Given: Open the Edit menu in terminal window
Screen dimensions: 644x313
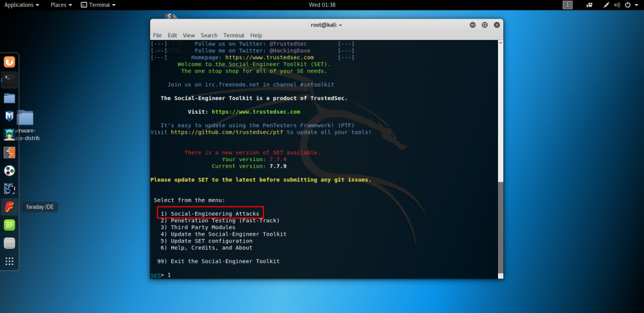Looking at the screenshot, I should pos(173,35).
